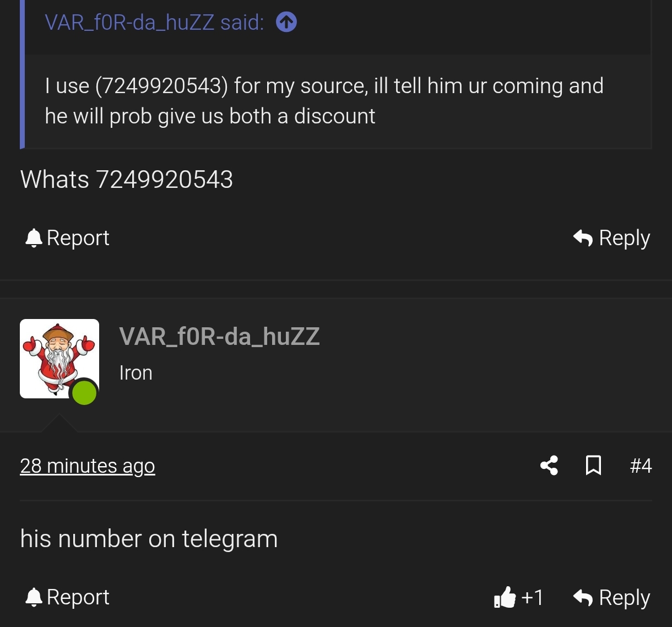
Task: Reply to 'his number on telegram' post
Action: click(612, 597)
